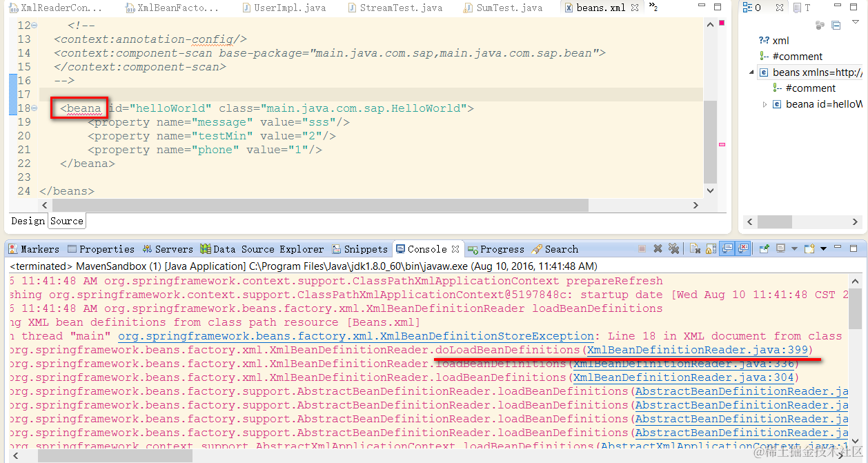The image size is (868, 463).
Task: Maximize the Outline panel
Action: [854, 7]
